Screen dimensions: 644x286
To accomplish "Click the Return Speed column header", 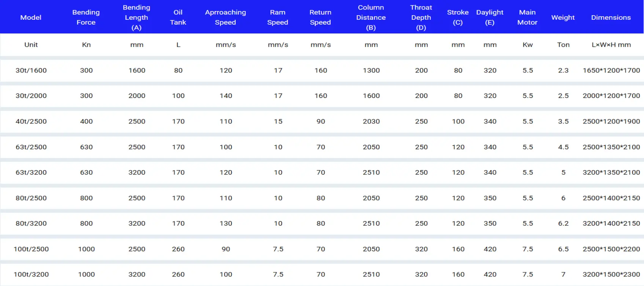I will [320, 17].
